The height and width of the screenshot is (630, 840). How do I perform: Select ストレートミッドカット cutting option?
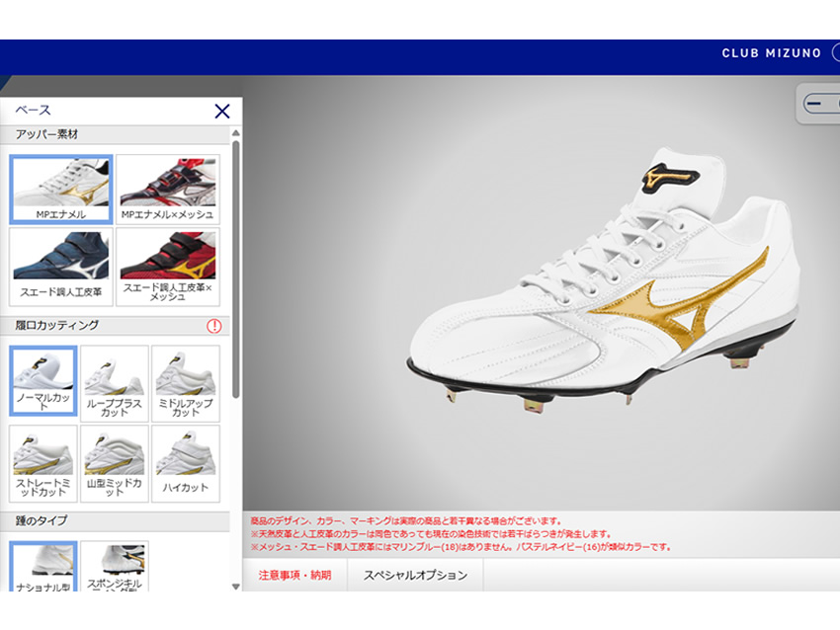click(x=43, y=463)
